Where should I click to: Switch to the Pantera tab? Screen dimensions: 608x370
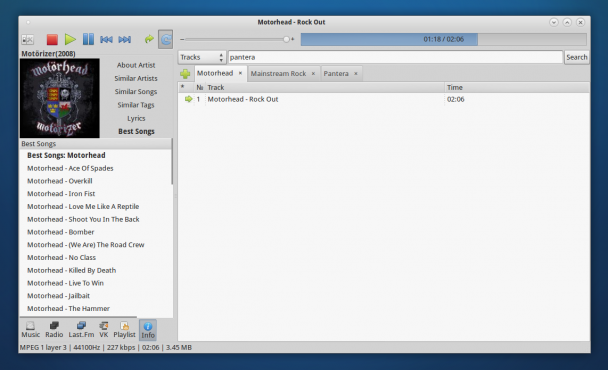pos(336,73)
